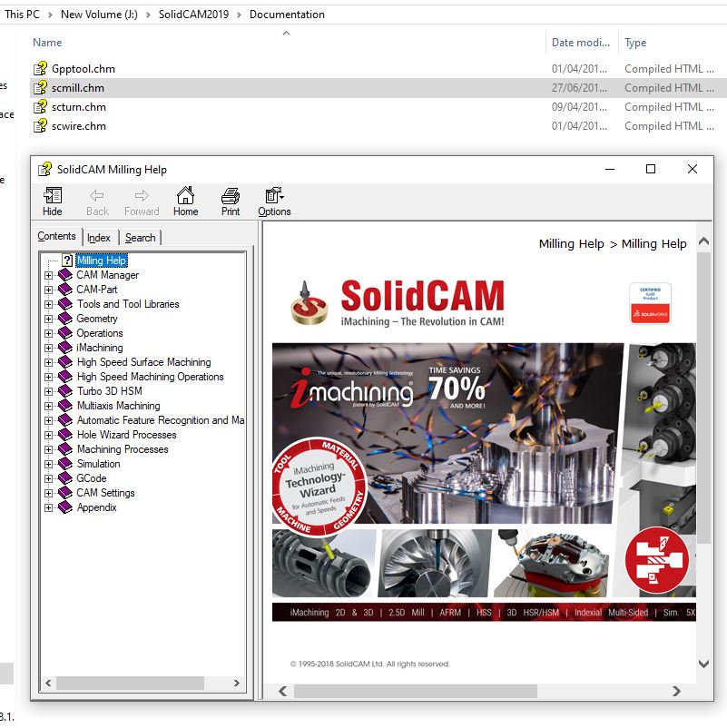Select the Automatic Feature Recognition topic
727x728 pixels.
pos(161,420)
